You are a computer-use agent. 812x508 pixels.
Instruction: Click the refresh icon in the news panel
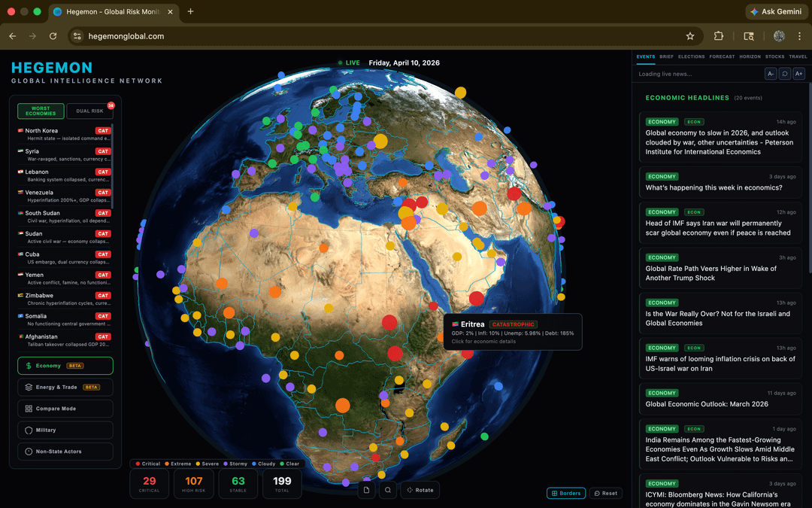[784, 74]
